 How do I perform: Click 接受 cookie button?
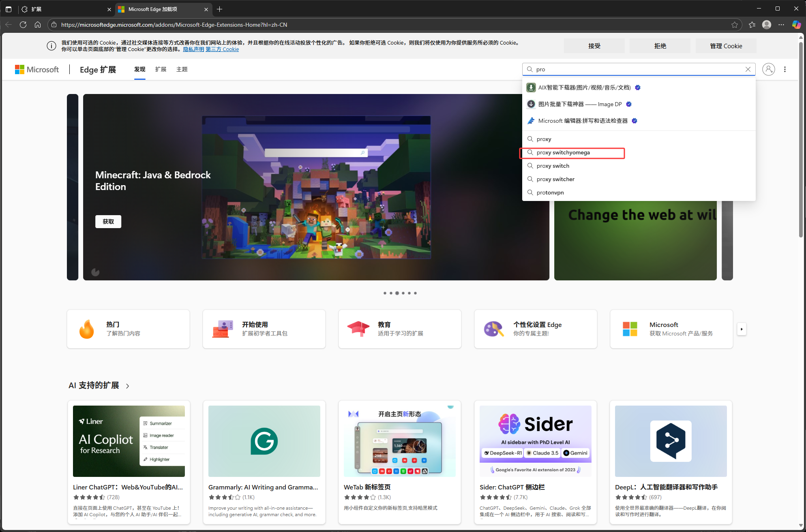[594, 46]
